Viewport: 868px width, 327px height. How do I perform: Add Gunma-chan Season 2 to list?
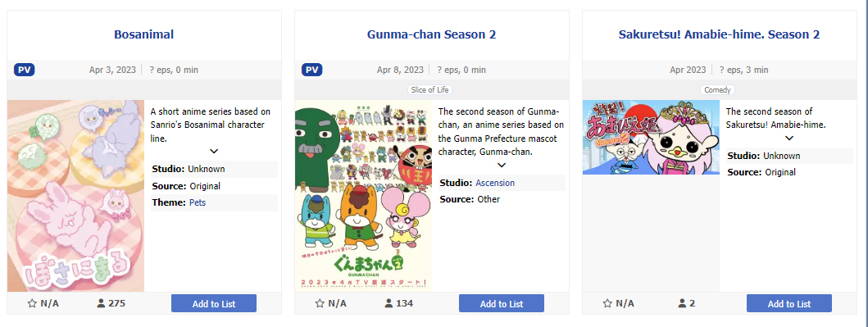click(x=502, y=303)
